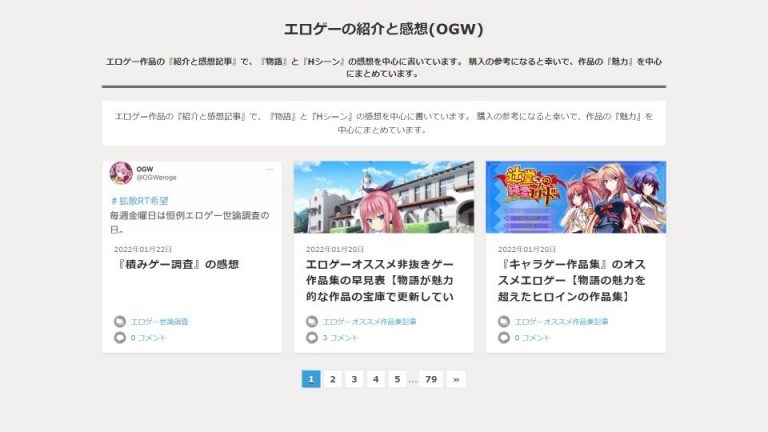Jump to last page 79
This screenshot has height=432, width=768.
(431, 379)
